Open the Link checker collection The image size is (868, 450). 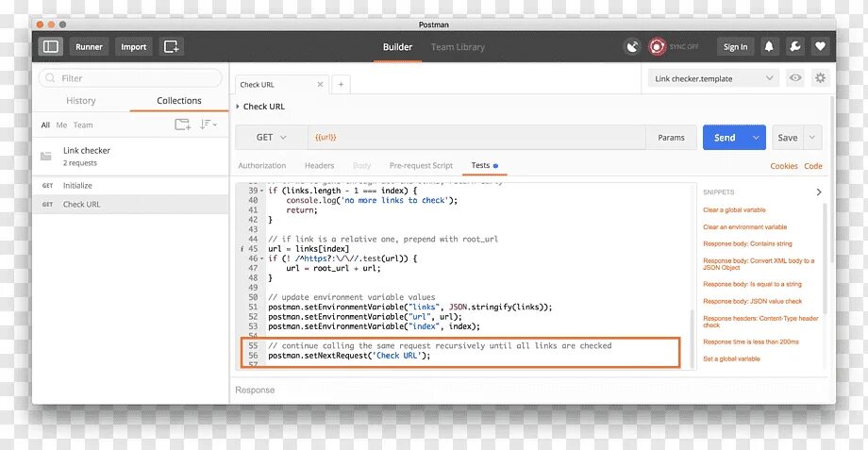[130, 156]
